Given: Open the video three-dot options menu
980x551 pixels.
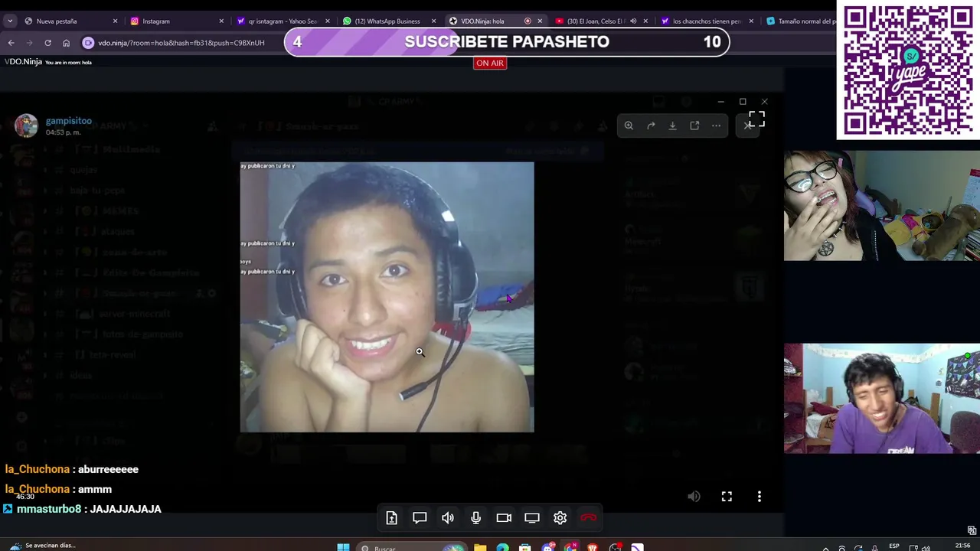Looking at the screenshot, I should (759, 497).
